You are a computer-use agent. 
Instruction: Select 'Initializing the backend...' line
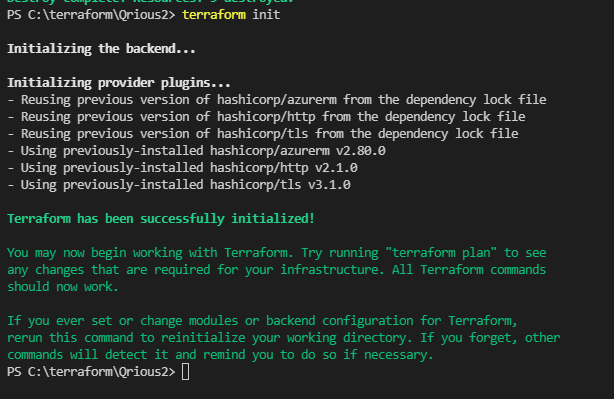tap(101, 49)
